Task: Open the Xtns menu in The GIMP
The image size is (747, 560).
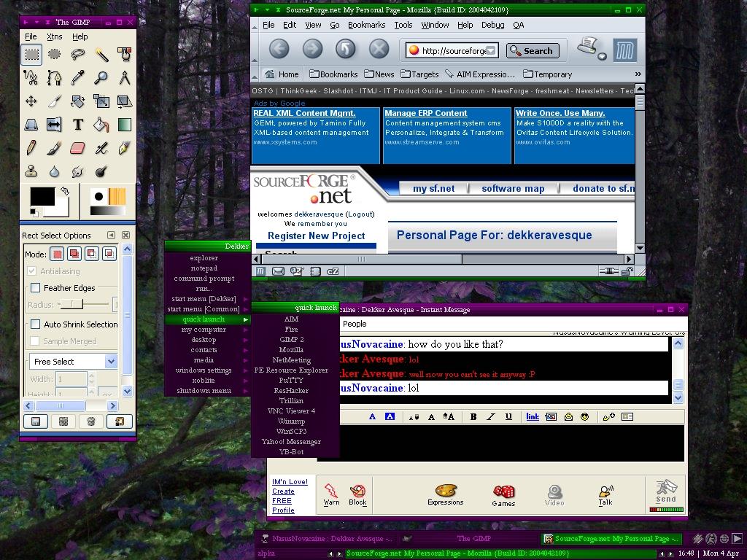Action: [54, 36]
